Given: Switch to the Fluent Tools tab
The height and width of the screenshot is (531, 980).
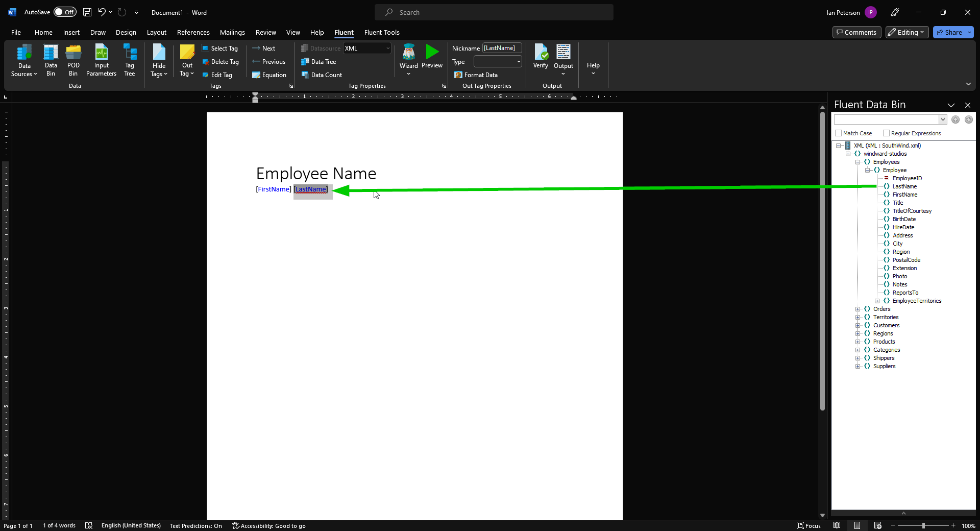Looking at the screenshot, I should click(382, 32).
